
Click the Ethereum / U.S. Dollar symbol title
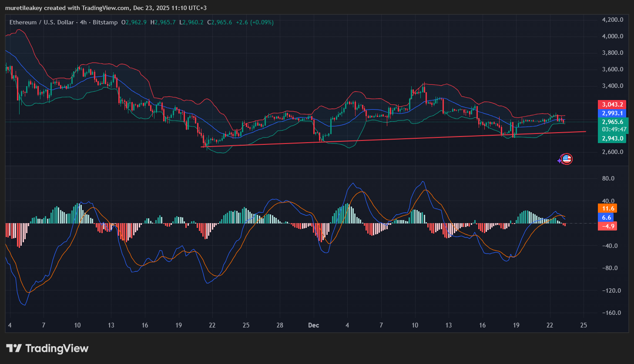[41, 22]
